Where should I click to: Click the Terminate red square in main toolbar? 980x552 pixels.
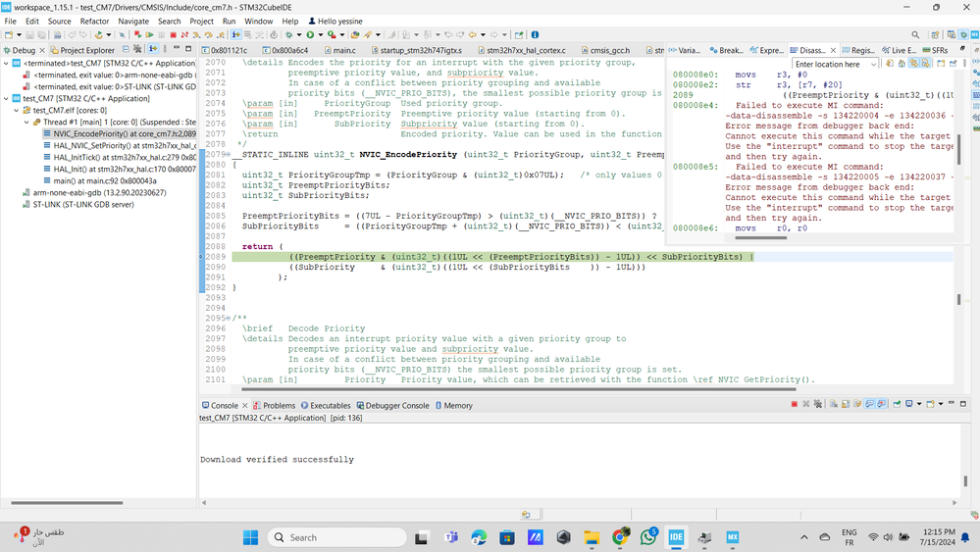coord(173,35)
